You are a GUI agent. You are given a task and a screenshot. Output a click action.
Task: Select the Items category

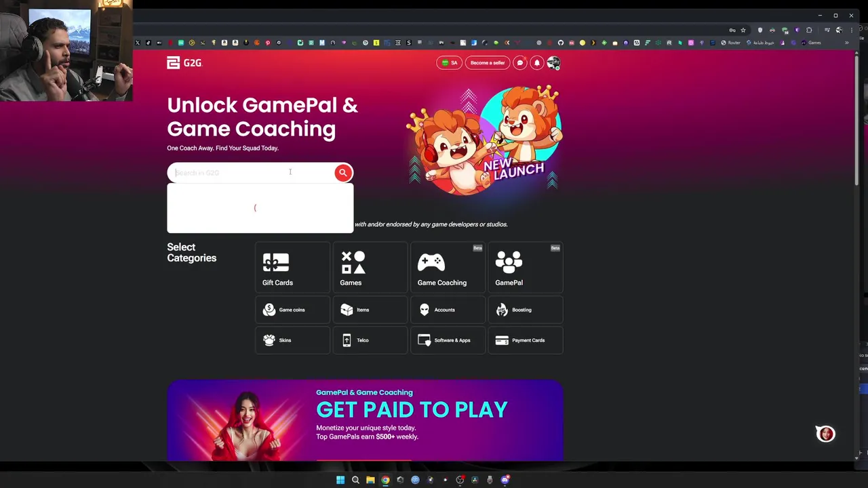pos(370,310)
